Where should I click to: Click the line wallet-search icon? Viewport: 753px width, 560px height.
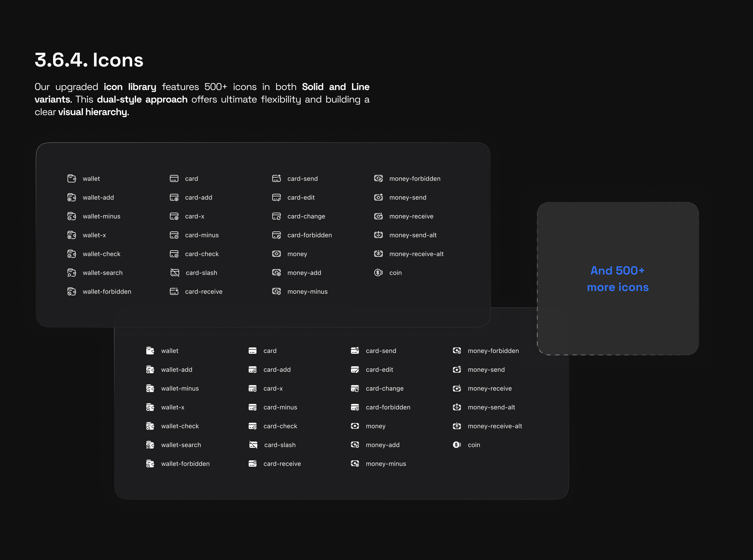tap(72, 272)
